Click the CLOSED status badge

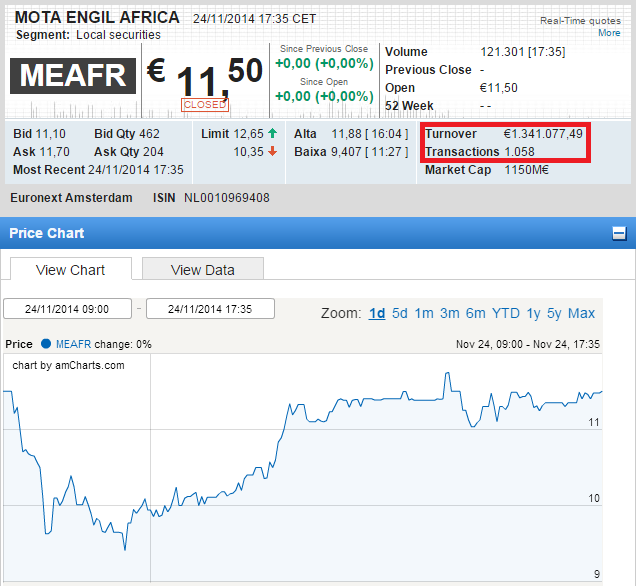tap(205, 105)
